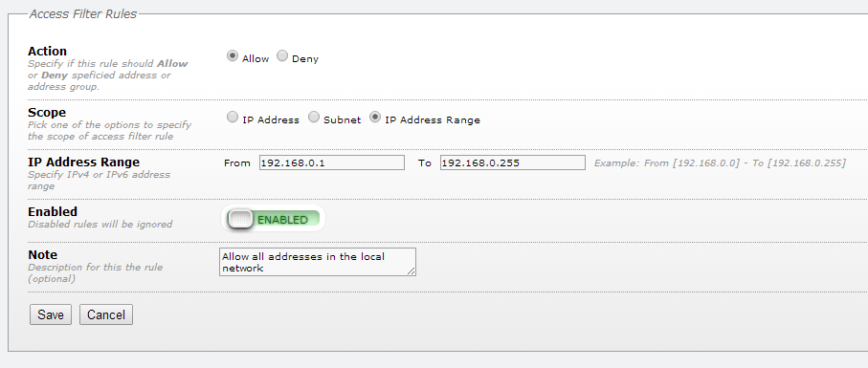Click the "Deny" label text

coord(305,59)
